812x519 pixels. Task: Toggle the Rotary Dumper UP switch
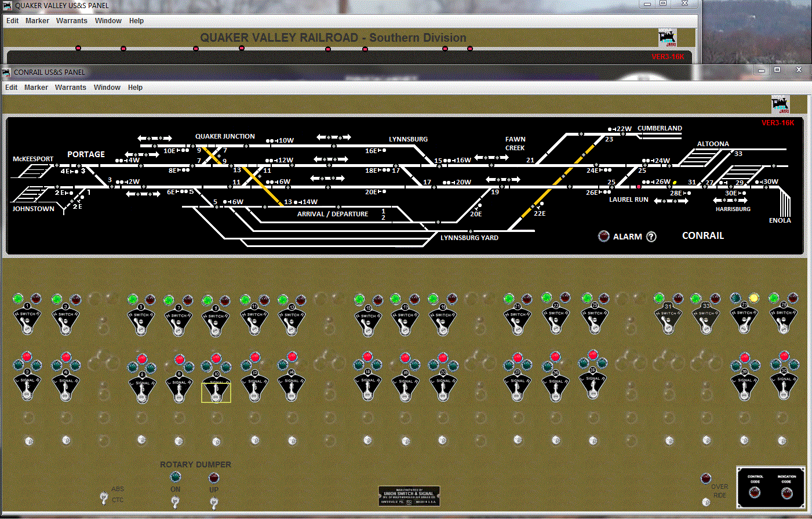pyautogui.click(x=214, y=502)
